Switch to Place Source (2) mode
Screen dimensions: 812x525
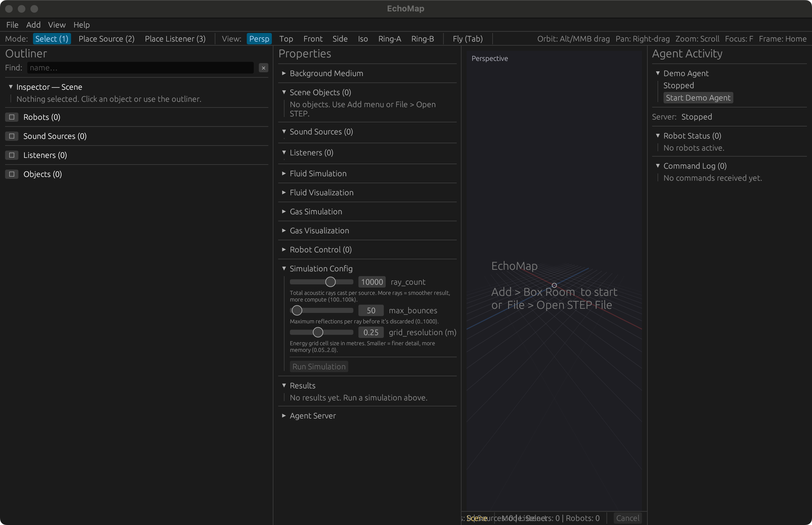click(x=106, y=39)
